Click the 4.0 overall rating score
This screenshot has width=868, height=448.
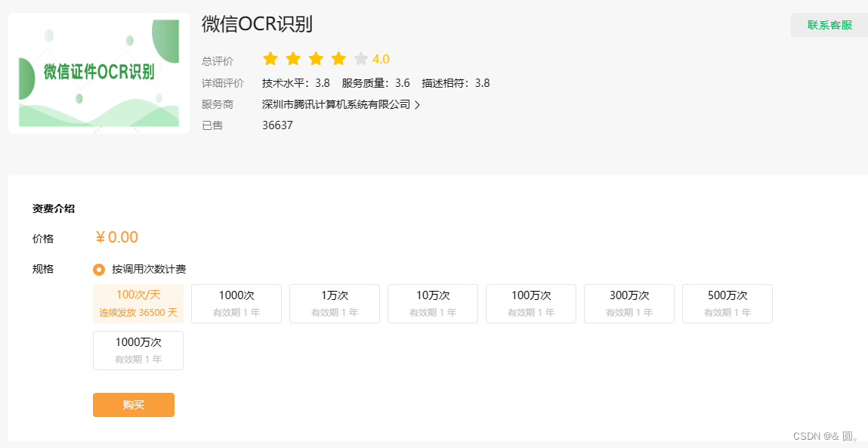tap(381, 59)
